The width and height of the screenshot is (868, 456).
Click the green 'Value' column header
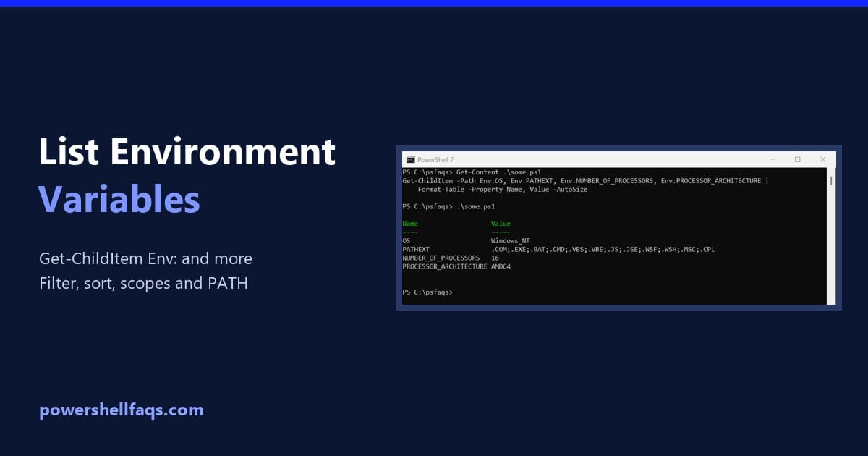tap(501, 224)
